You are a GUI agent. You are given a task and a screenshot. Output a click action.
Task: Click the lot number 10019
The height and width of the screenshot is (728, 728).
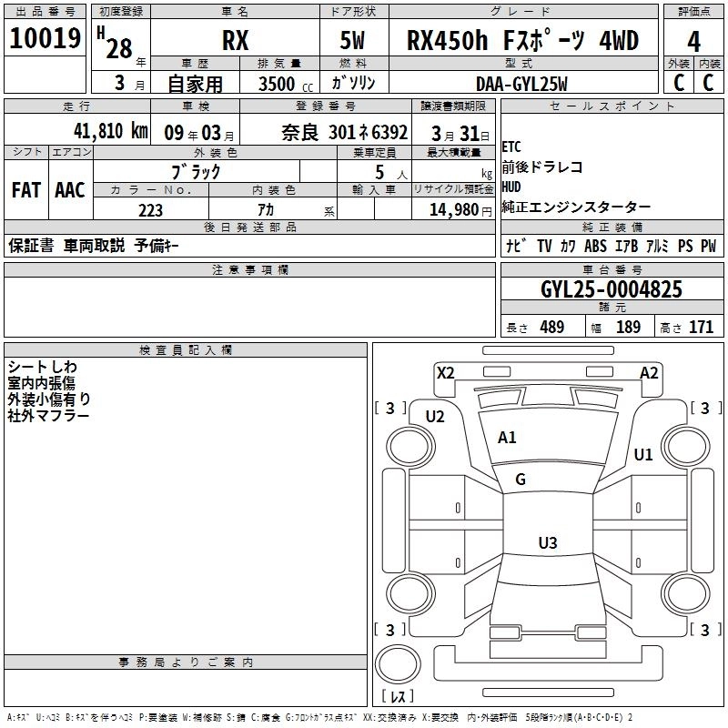(x=45, y=40)
